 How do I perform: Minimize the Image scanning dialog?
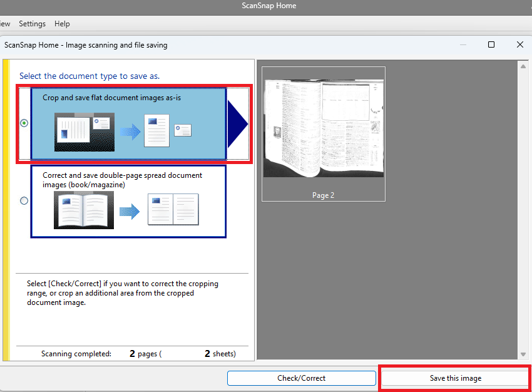463,44
